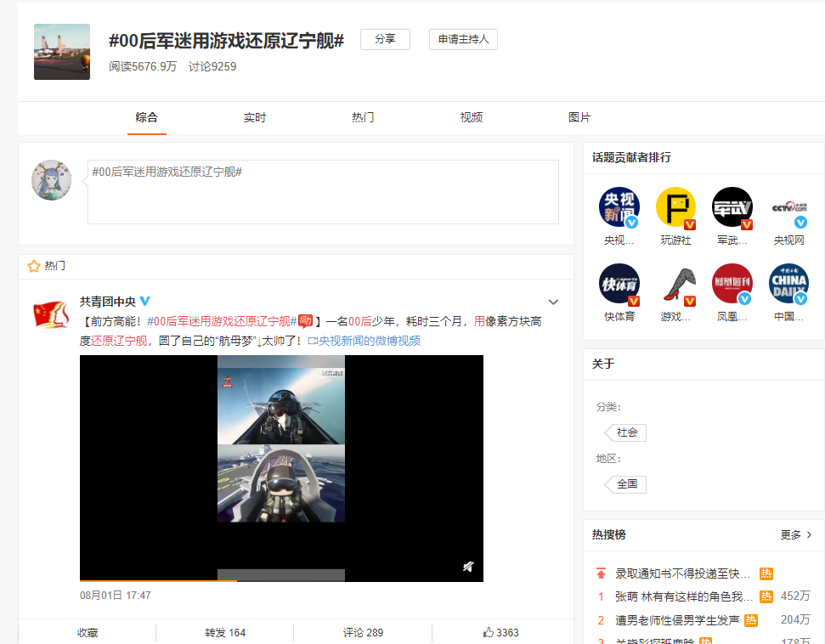The image size is (825, 644).
Task: Expand the post options chevron menu
Action: [x=553, y=302]
